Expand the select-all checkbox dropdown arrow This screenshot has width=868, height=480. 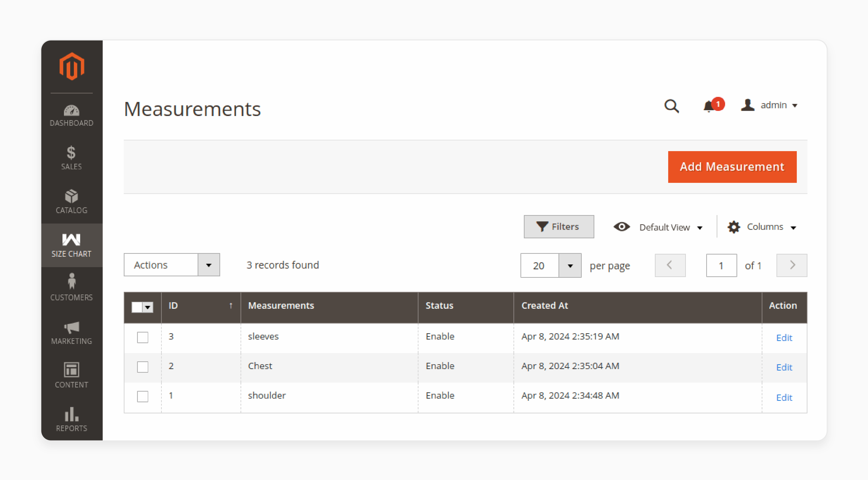pyautogui.click(x=147, y=307)
